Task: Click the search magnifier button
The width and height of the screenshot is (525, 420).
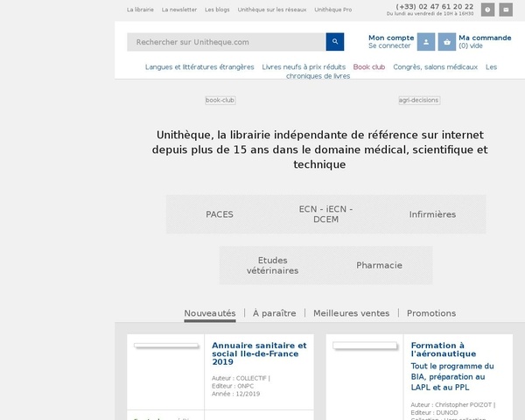Action: (335, 42)
